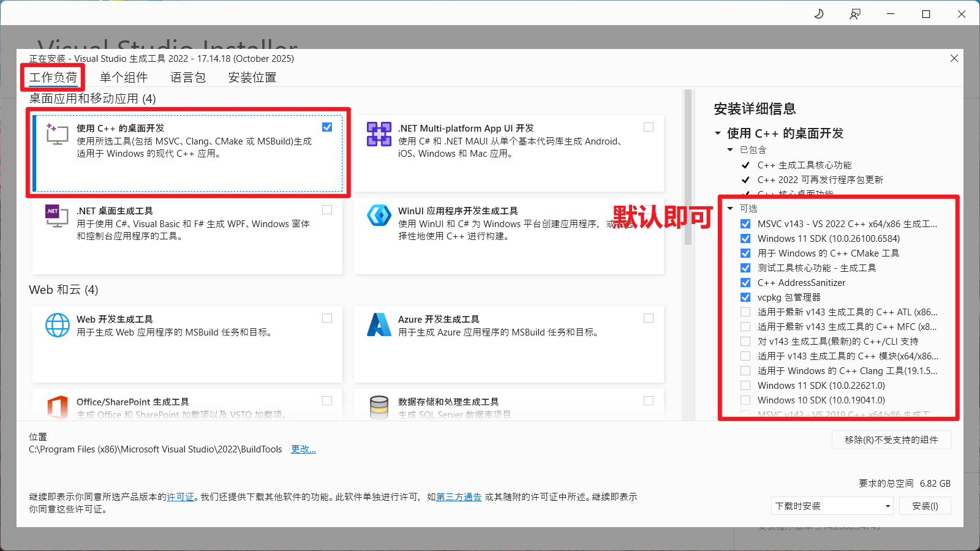This screenshot has width=980, height=551.
Task: Click the 更改... location link
Action: pyautogui.click(x=303, y=449)
